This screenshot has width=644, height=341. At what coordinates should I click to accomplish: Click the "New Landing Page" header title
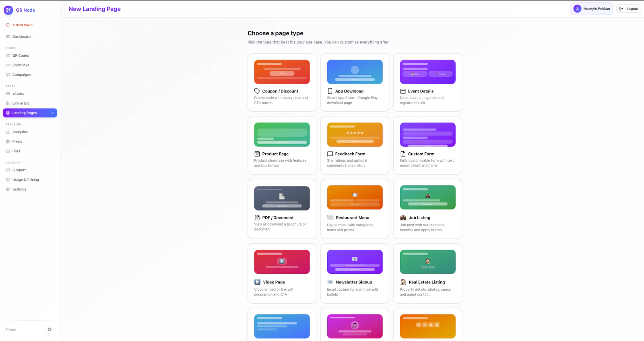coord(95,9)
